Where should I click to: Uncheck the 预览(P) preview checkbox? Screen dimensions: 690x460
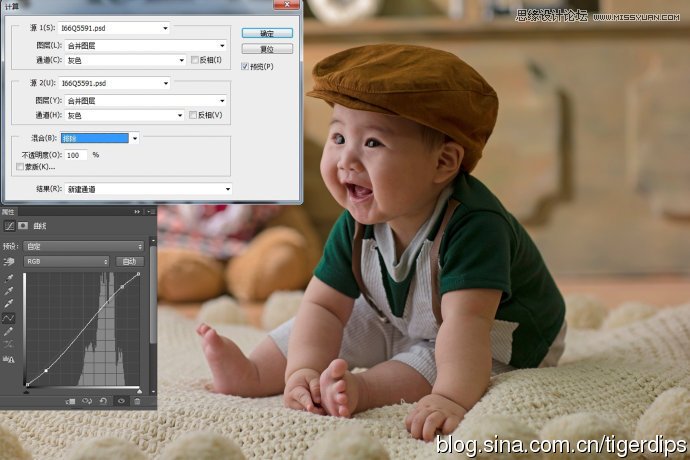[245, 66]
